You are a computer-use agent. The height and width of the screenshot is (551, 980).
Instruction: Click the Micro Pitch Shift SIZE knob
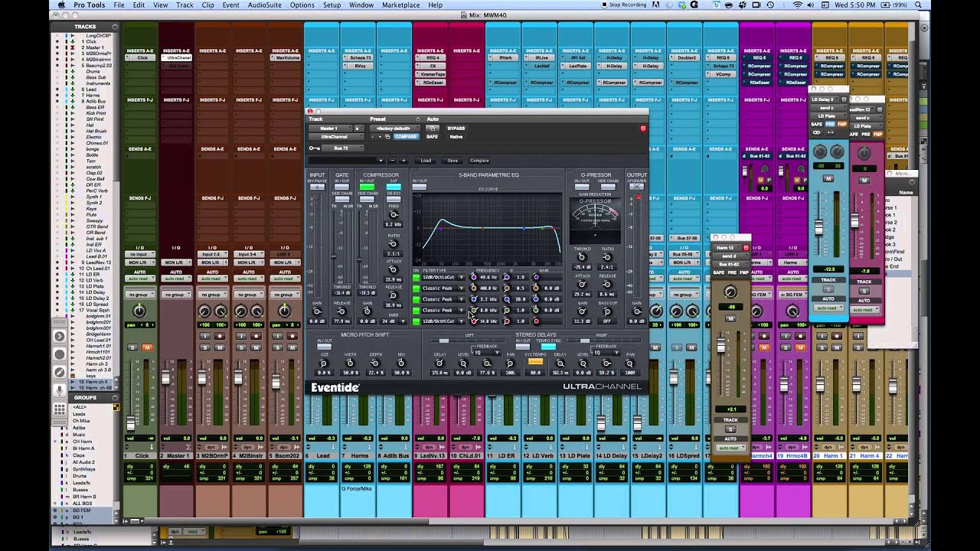[x=323, y=364]
